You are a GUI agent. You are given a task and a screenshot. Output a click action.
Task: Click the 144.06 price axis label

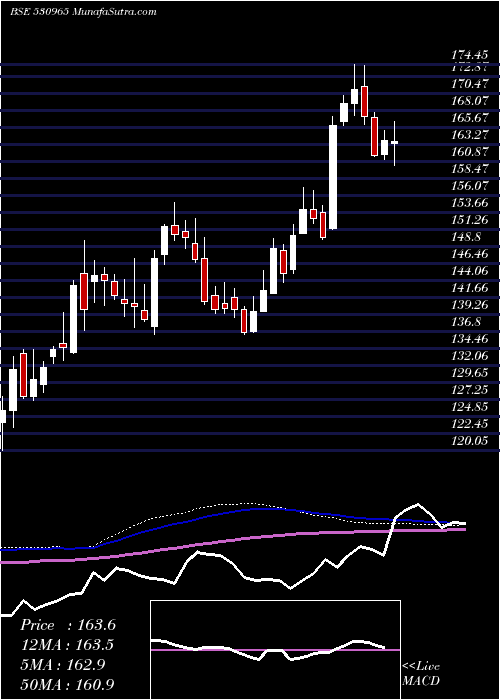469,271
